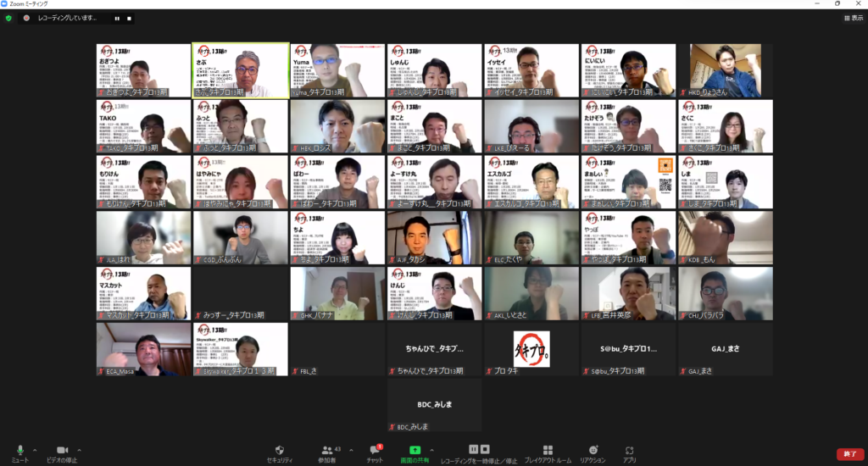
Task: Open the Reactions menu
Action: click(x=593, y=450)
